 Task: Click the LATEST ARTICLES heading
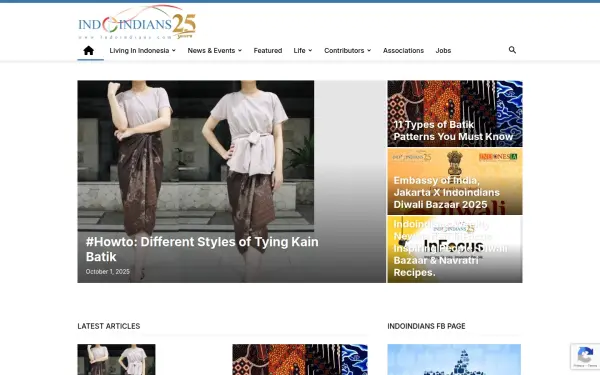(x=109, y=326)
